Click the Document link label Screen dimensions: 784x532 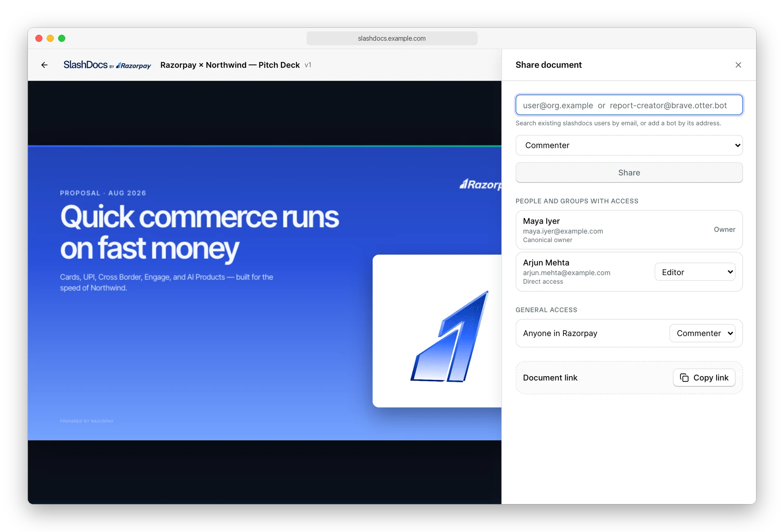[x=550, y=377]
